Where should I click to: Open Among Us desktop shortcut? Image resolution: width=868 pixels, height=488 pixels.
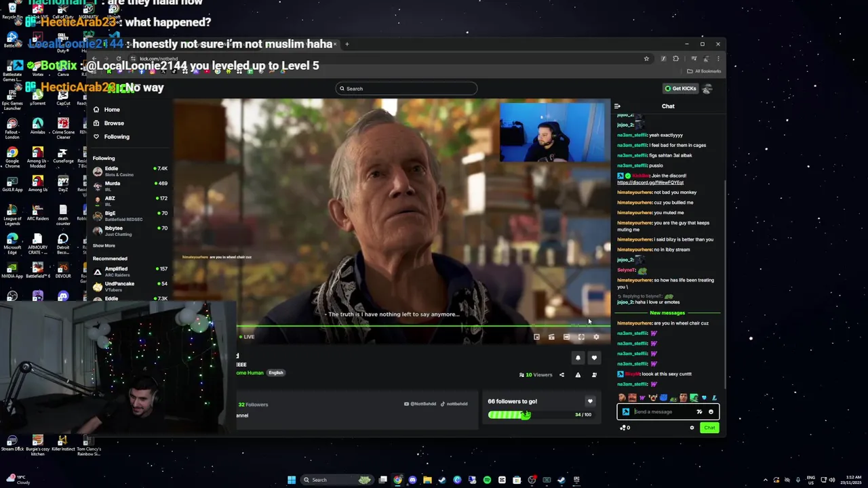38,184
